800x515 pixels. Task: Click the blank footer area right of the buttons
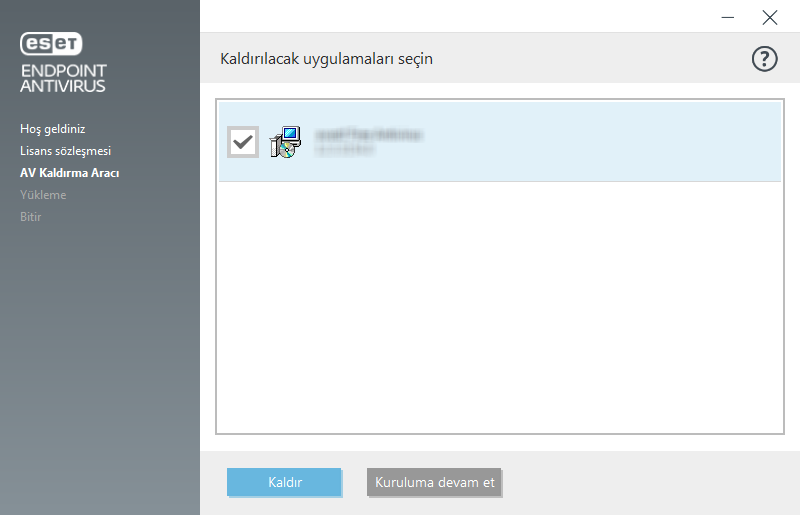point(650,482)
